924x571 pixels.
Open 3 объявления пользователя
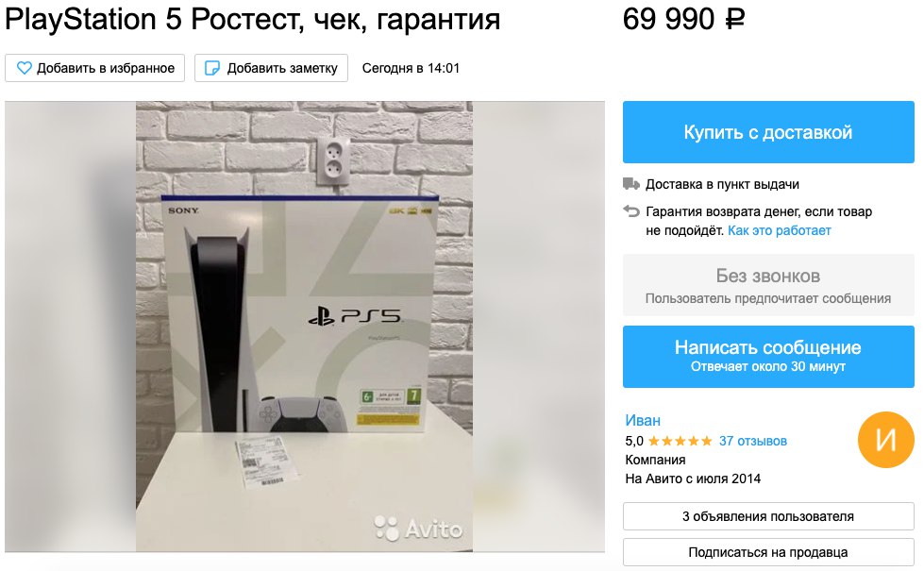coord(768,516)
